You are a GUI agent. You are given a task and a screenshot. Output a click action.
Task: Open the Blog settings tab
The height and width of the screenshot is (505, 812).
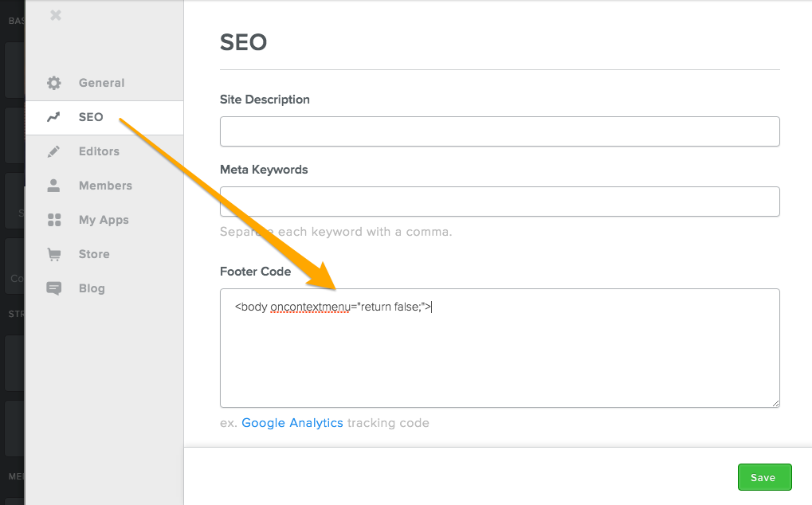(92, 288)
